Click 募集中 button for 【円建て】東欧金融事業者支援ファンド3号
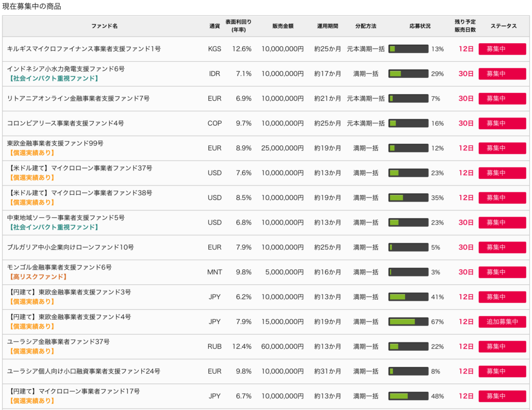532x410 pixels. pos(502,297)
